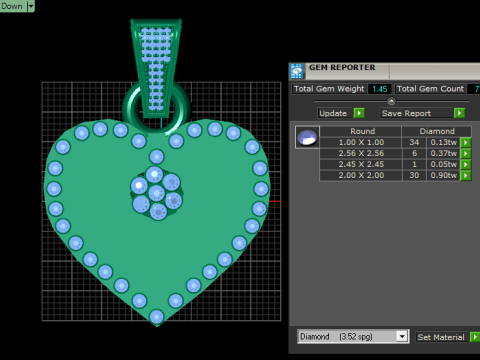Select the 1.00 X 1.00 size cell
This screenshot has height=360, width=480.
tap(361, 142)
